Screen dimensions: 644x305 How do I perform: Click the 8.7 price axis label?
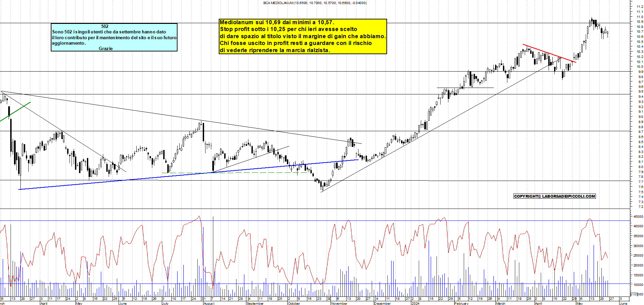tap(641, 132)
